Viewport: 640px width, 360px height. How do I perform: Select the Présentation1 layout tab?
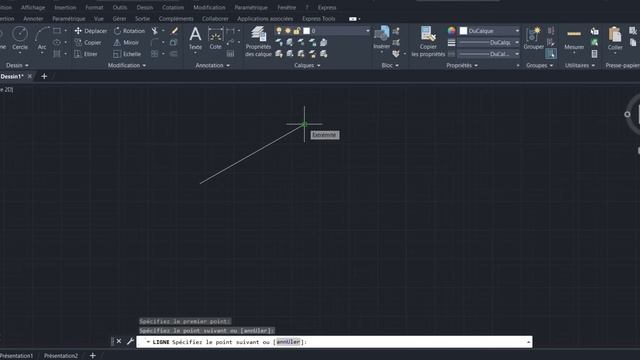[16, 356]
